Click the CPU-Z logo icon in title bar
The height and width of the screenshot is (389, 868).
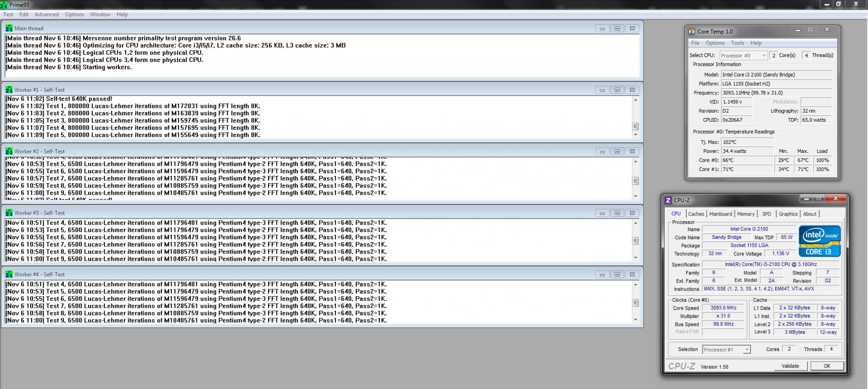click(668, 200)
